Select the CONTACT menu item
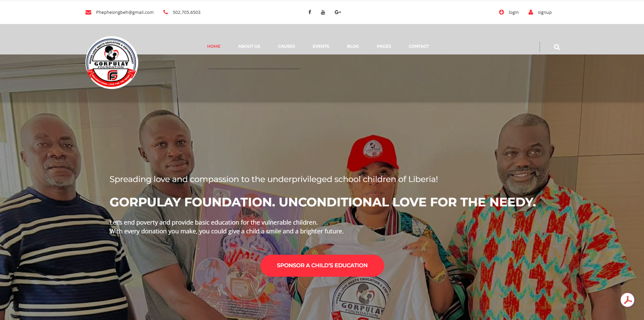The width and height of the screenshot is (644, 320). (x=419, y=46)
